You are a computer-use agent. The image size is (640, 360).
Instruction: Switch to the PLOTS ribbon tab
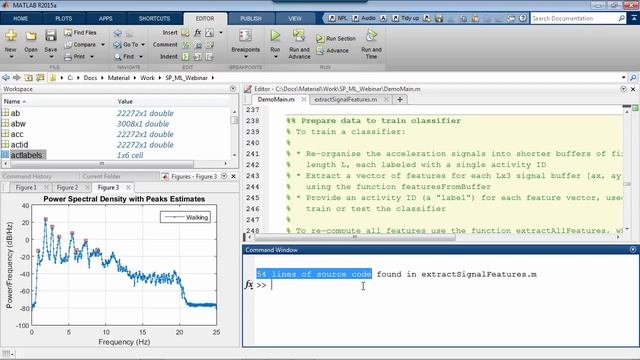(x=63, y=19)
